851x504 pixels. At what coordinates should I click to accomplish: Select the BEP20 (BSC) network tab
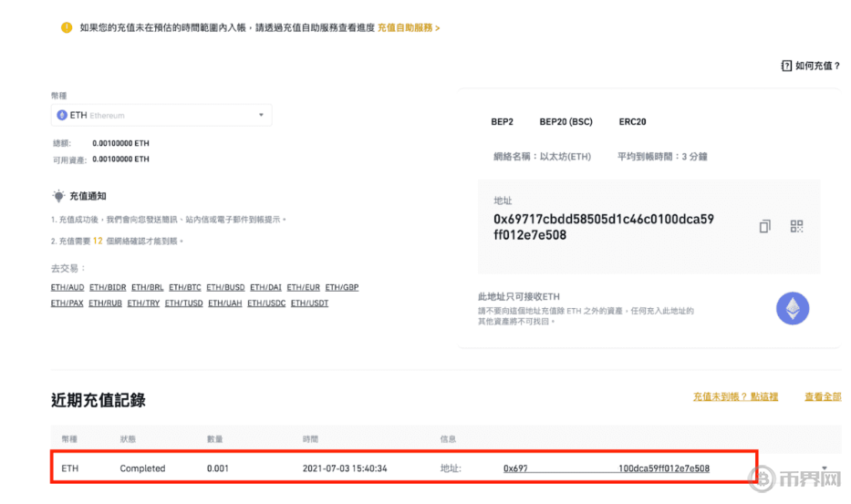point(566,121)
